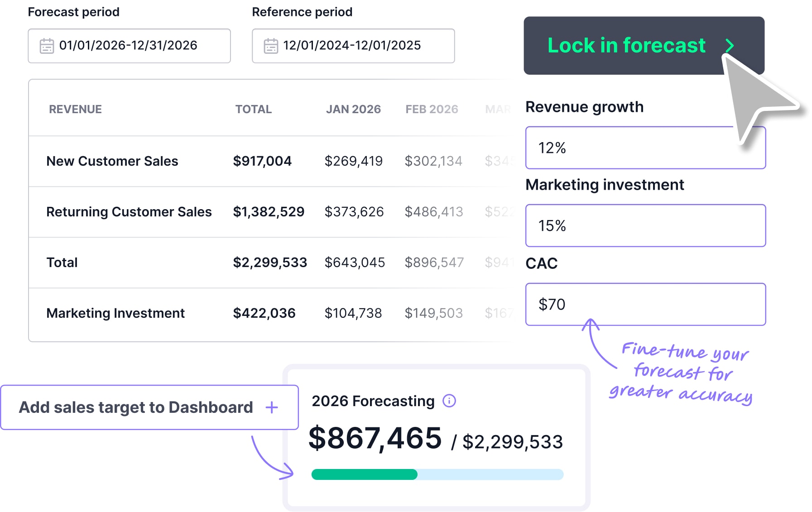
Task: Click the plus icon on Add sales target
Action: 272,407
